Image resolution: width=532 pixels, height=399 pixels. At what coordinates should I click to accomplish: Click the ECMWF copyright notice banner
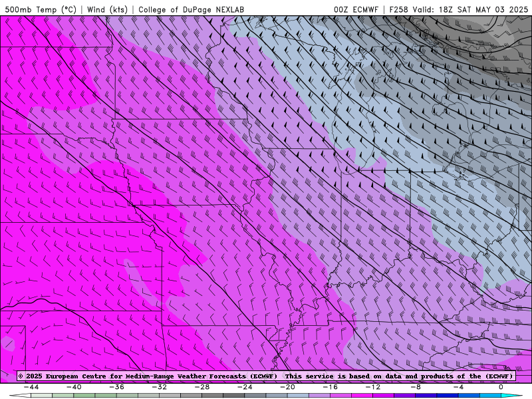[265, 376]
